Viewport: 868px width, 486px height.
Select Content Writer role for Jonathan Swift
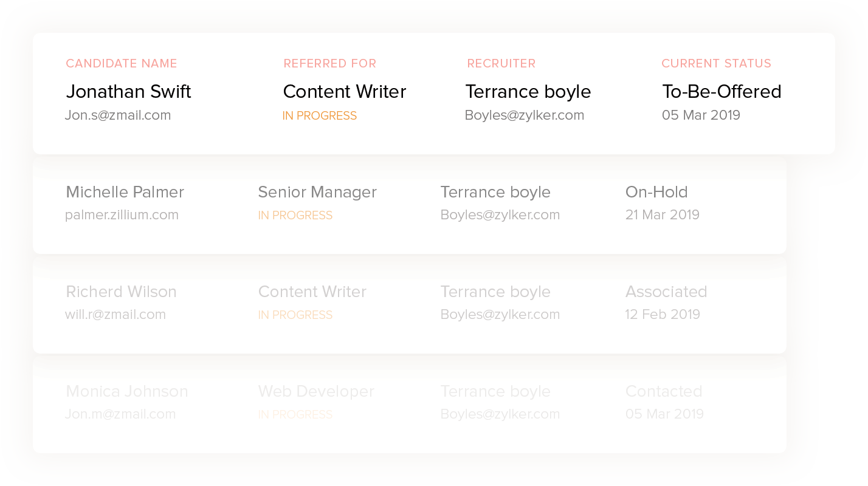pyautogui.click(x=344, y=92)
